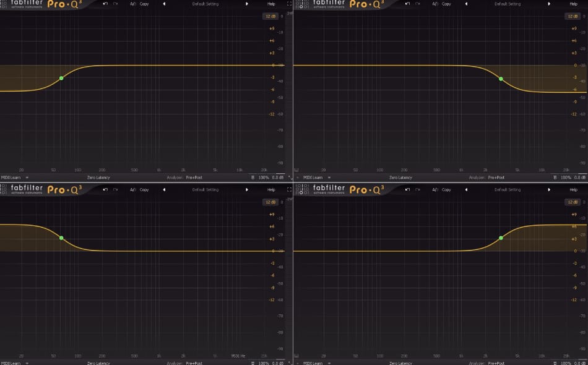Select the green high-shelf boost band node, bottom-right window
The height and width of the screenshot is (365, 588).
501,238
